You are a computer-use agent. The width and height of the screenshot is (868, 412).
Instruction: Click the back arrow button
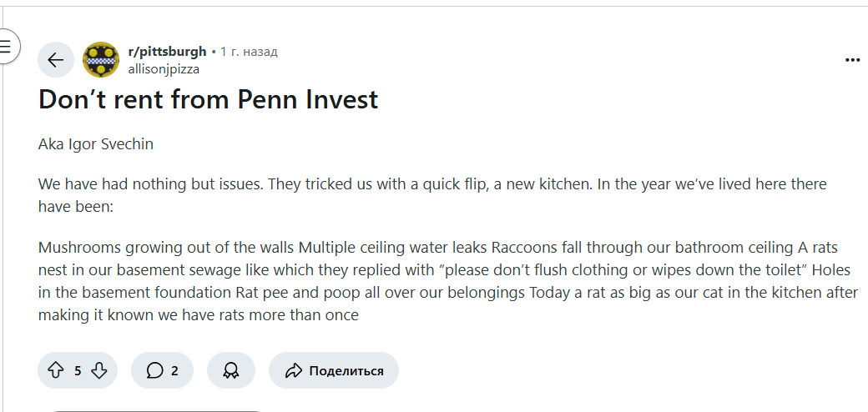click(56, 60)
